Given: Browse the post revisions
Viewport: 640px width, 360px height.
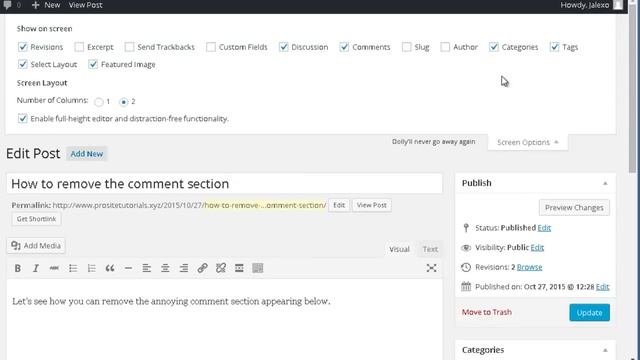Looking at the screenshot, I should [x=529, y=267].
